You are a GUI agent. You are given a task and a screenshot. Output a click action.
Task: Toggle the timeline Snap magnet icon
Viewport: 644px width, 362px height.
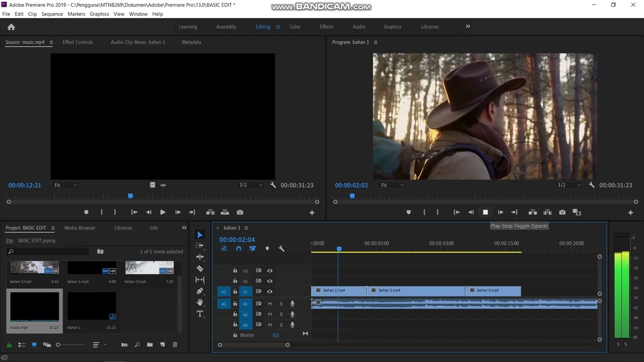[238, 248]
